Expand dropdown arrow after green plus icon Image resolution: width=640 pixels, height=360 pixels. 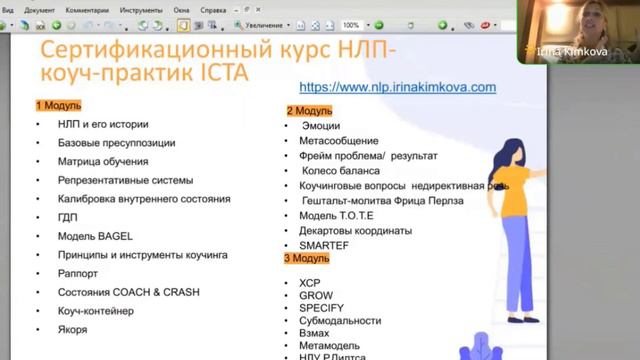pyautogui.click(x=453, y=28)
